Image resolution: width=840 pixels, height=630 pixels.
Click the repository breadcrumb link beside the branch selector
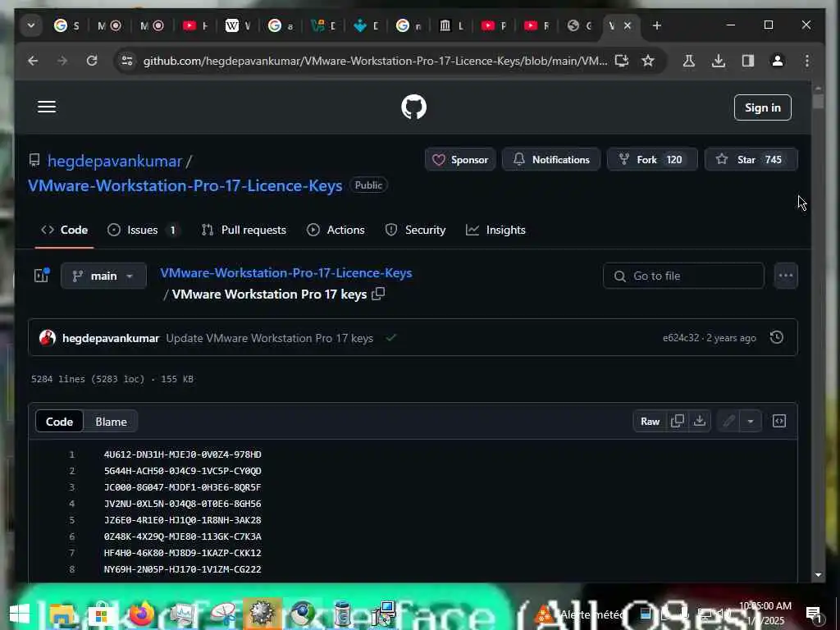click(x=286, y=272)
